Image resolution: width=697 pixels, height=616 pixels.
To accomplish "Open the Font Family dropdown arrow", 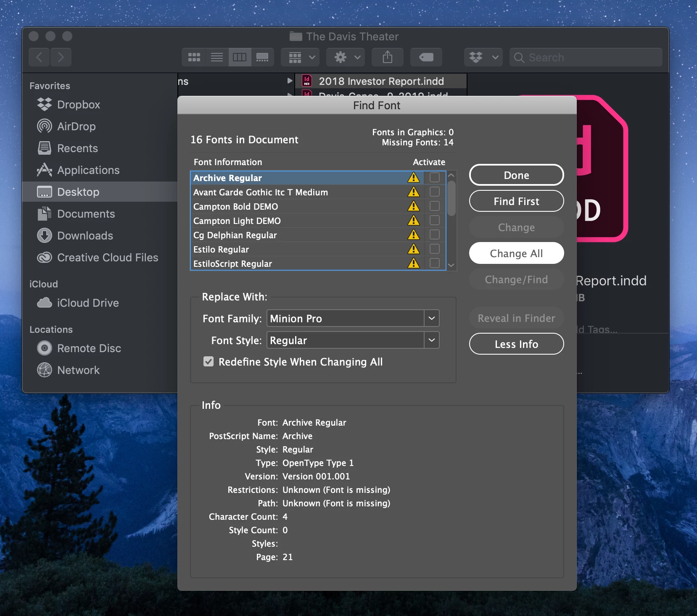I will point(432,318).
